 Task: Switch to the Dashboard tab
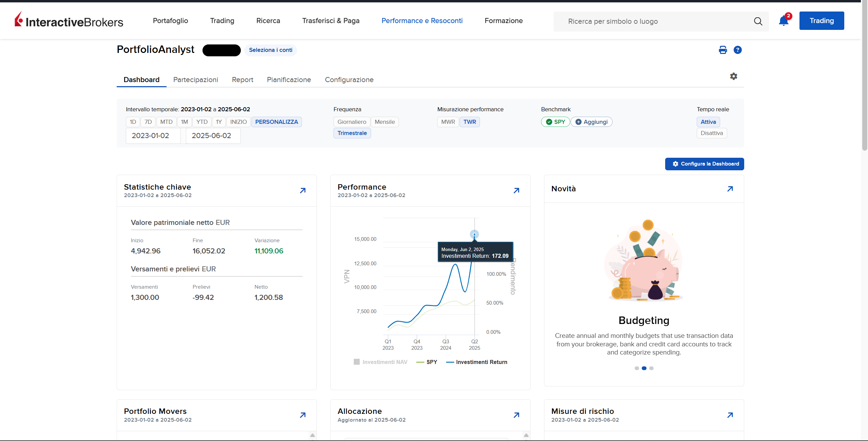pyautogui.click(x=141, y=80)
